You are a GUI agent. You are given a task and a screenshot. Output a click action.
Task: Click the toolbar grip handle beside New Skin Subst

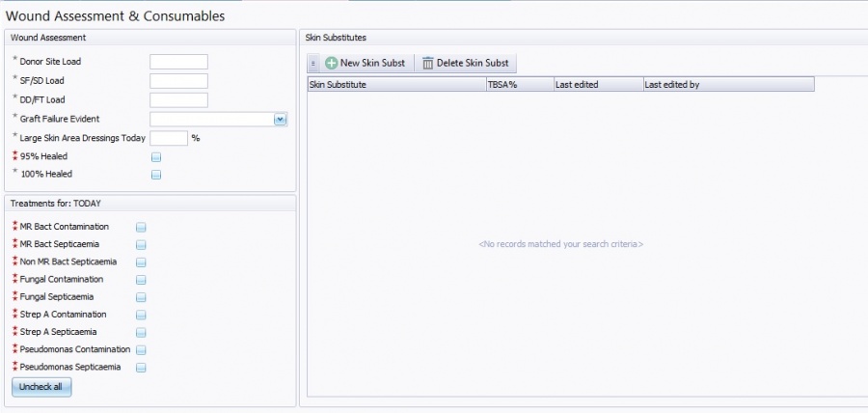pos(313,63)
